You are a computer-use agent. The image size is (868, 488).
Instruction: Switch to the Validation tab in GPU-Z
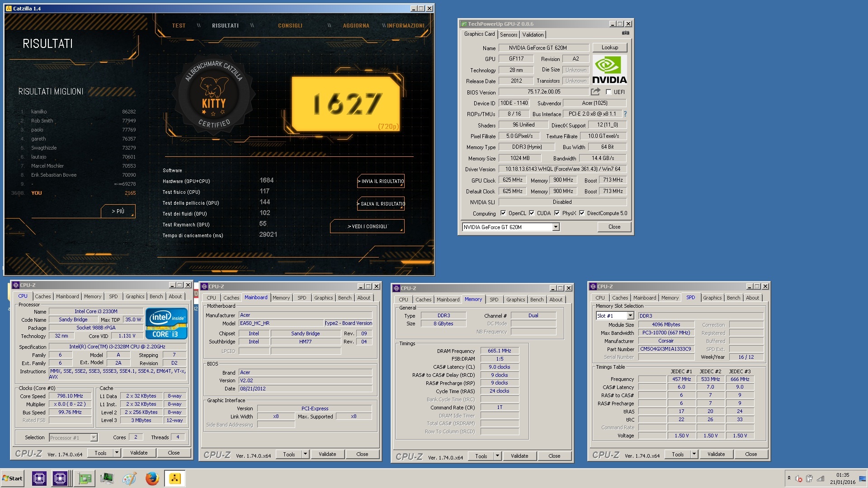(533, 35)
